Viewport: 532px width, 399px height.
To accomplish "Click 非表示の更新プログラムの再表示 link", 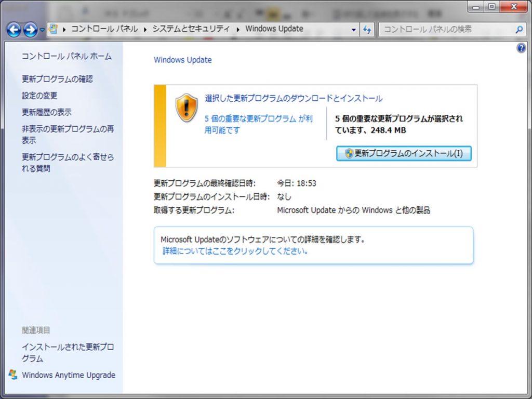I will pos(68,135).
